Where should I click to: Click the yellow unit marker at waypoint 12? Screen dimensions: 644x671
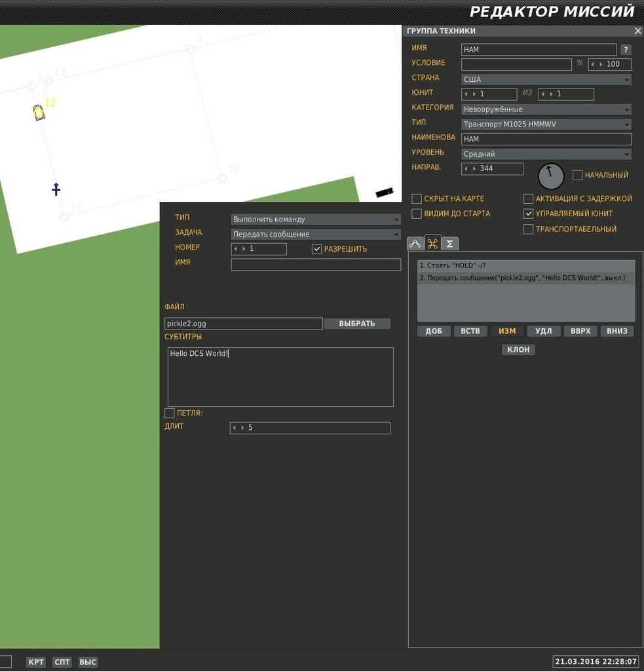tap(39, 113)
